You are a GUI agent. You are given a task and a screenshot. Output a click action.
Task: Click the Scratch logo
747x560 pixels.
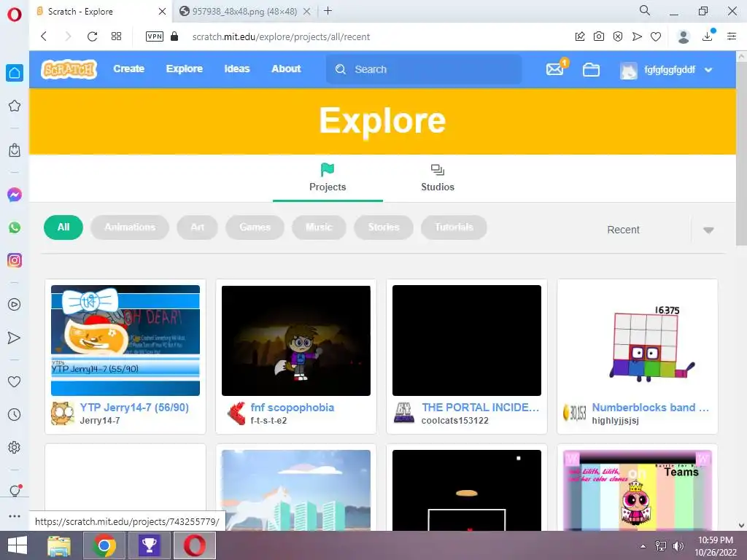click(x=69, y=69)
